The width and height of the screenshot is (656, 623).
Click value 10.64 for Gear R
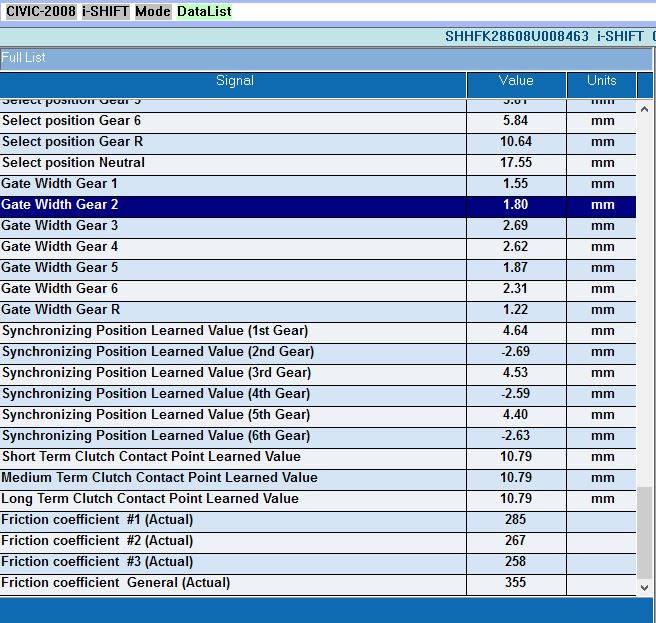click(516, 141)
